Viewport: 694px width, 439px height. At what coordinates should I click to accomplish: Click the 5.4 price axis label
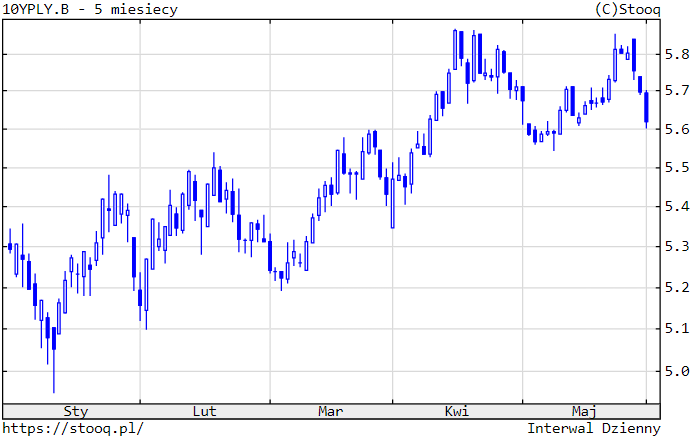677,207
